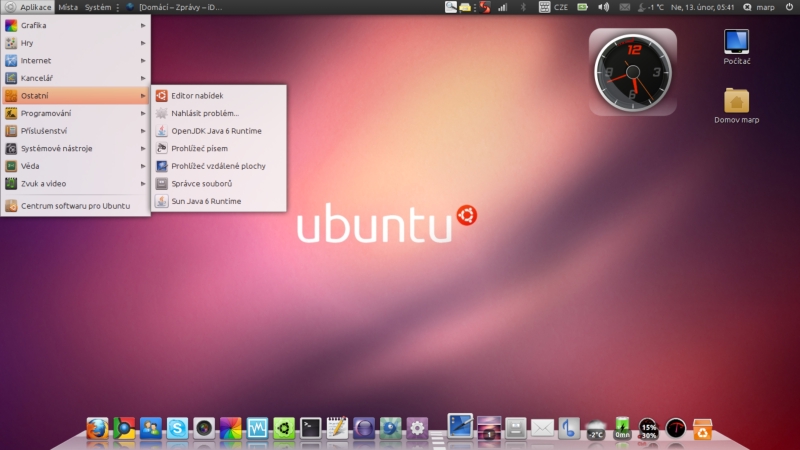The width and height of the screenshot is (800, 450).
Task: Click the purple sphere dock icon
Action: pyautogui.click(x=363, y=428)
